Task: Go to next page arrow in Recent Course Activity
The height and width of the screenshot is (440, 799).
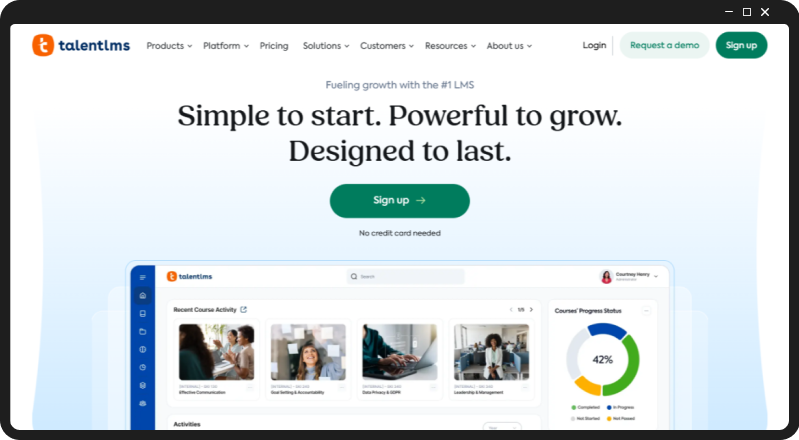Action: point(531,309)
